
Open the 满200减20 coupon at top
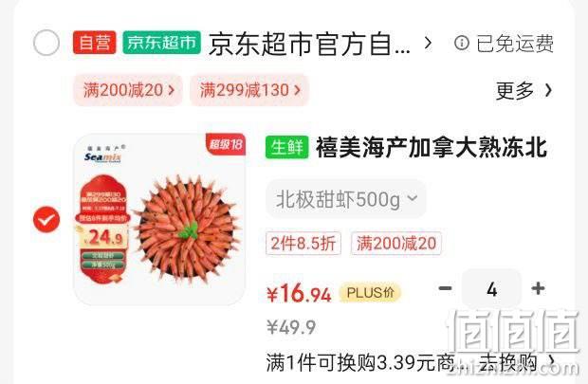128,90
